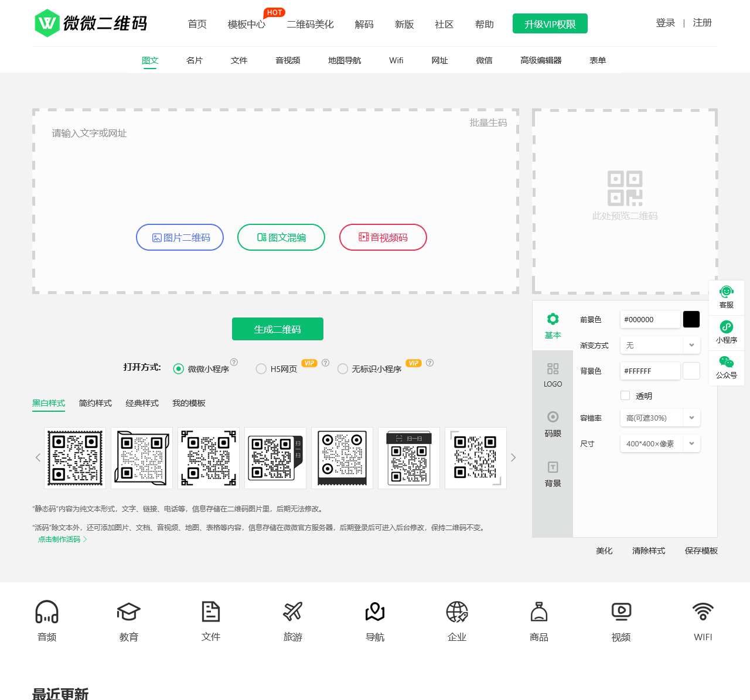
Task: Switch to the 名片 tab
Action: click(195, 60)
